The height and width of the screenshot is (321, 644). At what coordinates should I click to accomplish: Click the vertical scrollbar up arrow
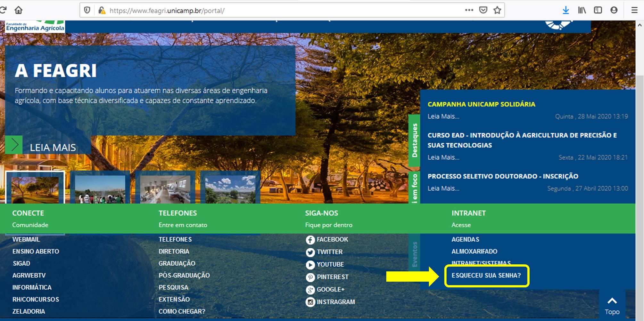pyautogui.click(x=640, y=25)
